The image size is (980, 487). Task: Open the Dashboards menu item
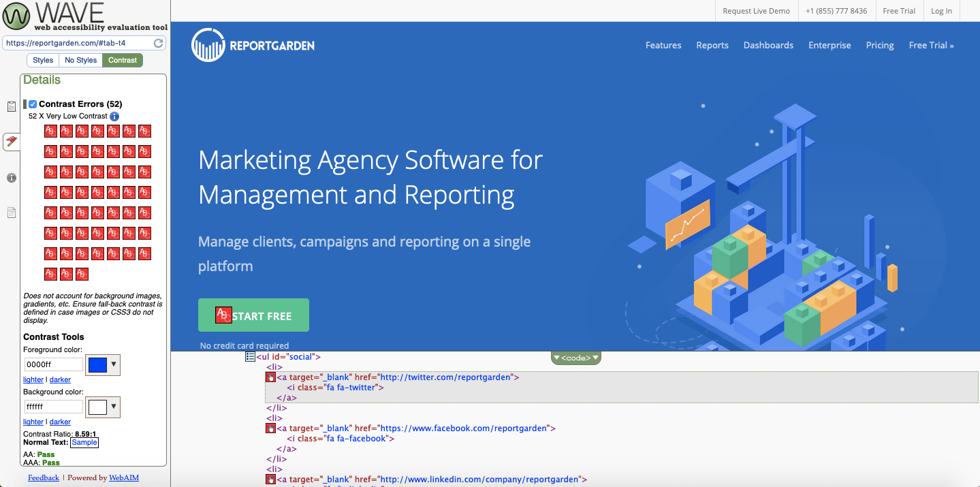click(x=768, y=45)
